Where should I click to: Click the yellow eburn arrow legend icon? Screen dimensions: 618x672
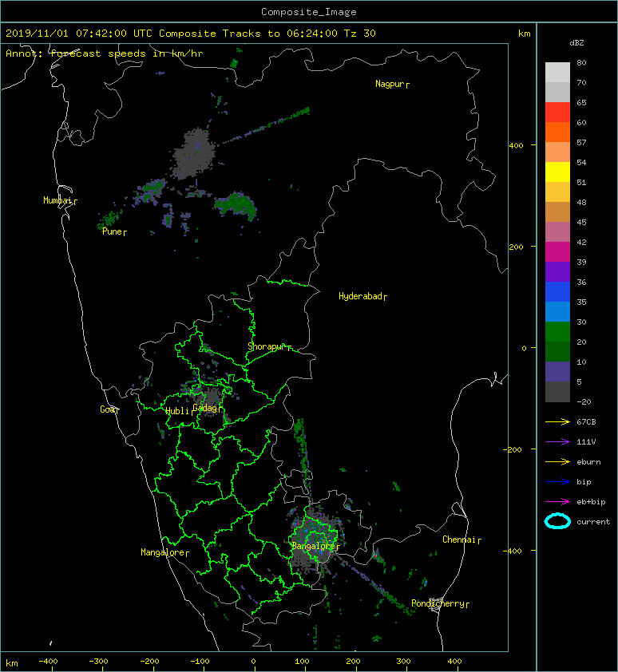[x=557, y=461]
